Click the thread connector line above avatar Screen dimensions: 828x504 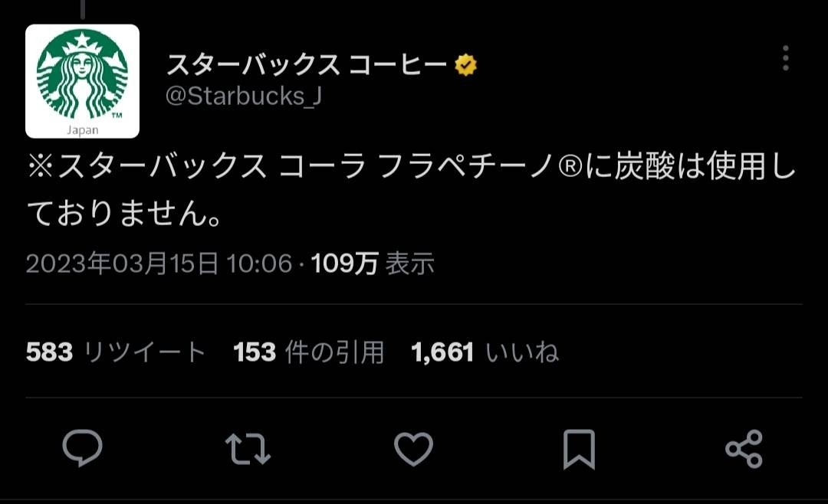click(82, 9)
